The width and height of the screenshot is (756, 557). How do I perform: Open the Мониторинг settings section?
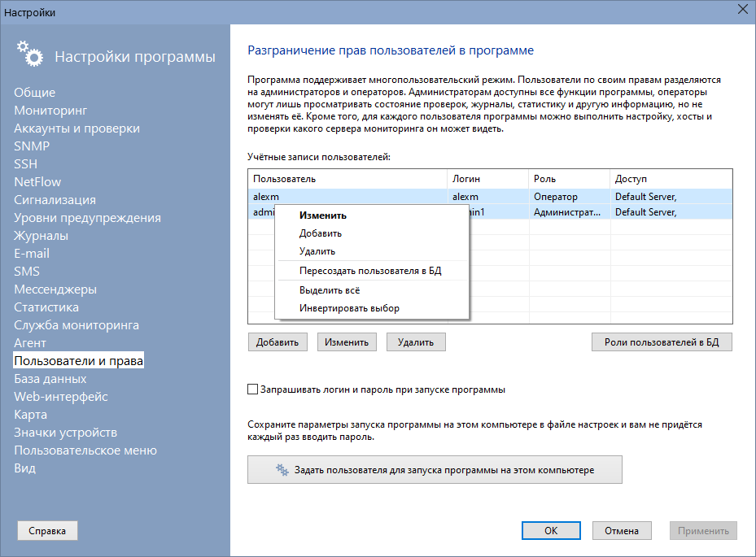(x=50, y=111)
